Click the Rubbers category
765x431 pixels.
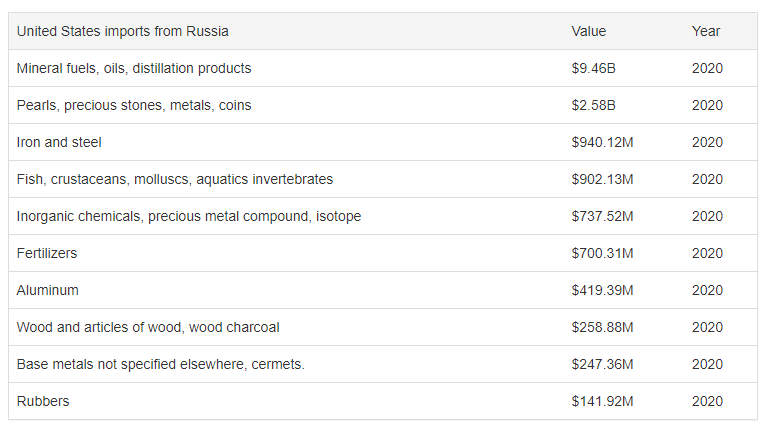pyautogui.click(x=43, y=401)
